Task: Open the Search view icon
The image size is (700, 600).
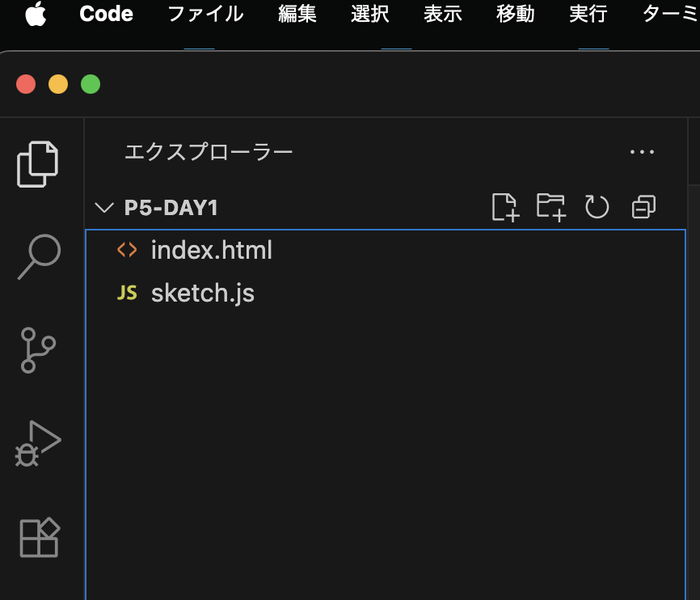Action: [x=39, y=257]
